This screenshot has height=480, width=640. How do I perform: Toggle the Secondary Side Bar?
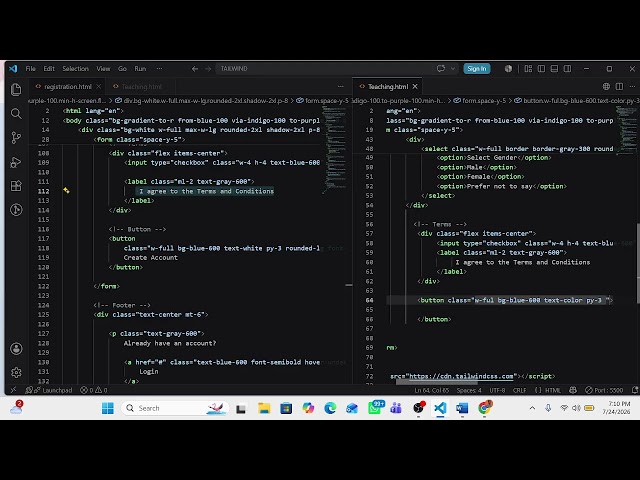[x=567, y=69]
